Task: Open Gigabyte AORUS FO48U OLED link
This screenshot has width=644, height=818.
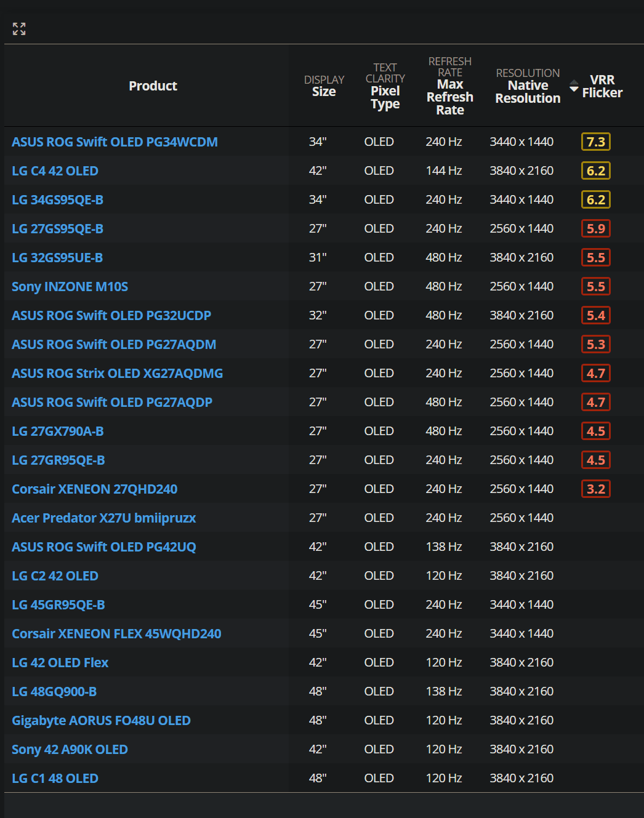Action: 101,721
